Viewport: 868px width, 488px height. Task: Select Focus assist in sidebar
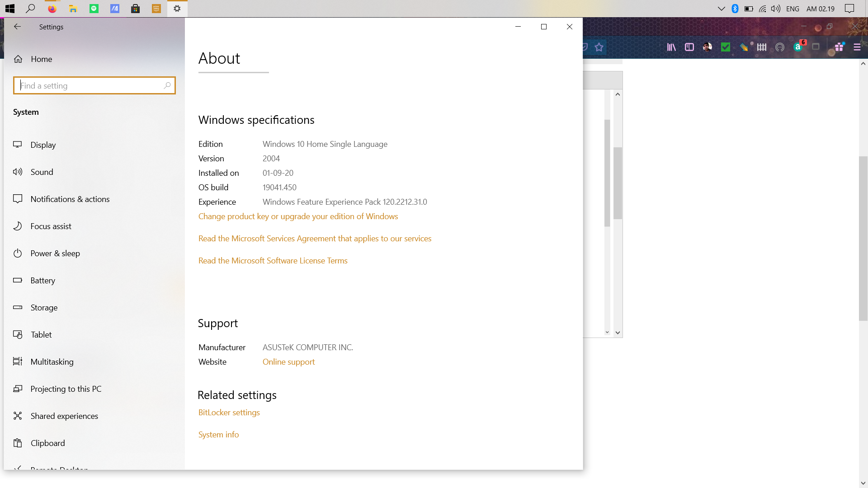click(x=51, y=226)
